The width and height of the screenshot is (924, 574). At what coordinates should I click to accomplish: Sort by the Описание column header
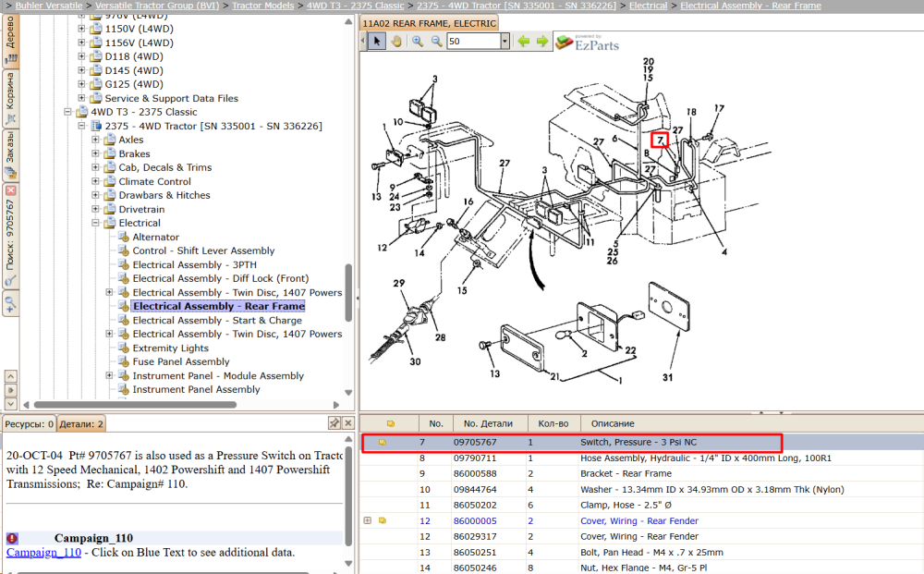pos(613,423)
